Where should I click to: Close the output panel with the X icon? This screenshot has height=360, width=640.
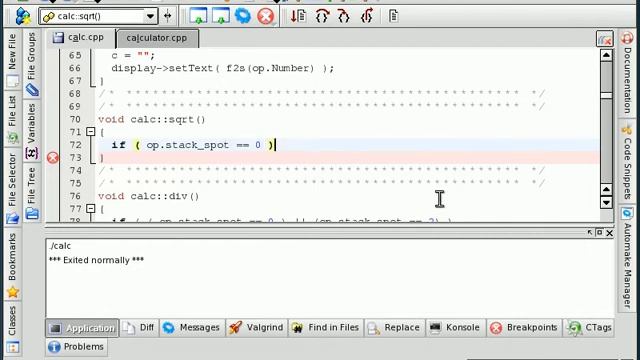tap(609, 233)
